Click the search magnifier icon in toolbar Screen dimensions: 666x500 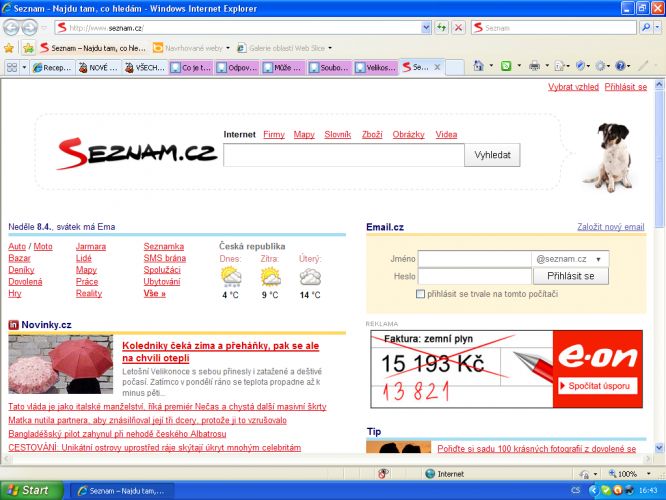pyautogui.click(x=646, y=28)
